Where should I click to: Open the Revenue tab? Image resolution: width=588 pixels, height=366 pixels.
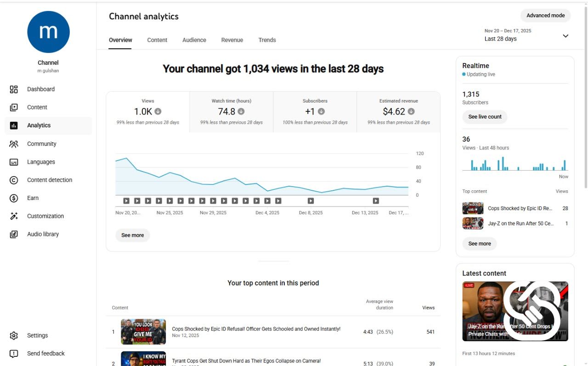232,40
